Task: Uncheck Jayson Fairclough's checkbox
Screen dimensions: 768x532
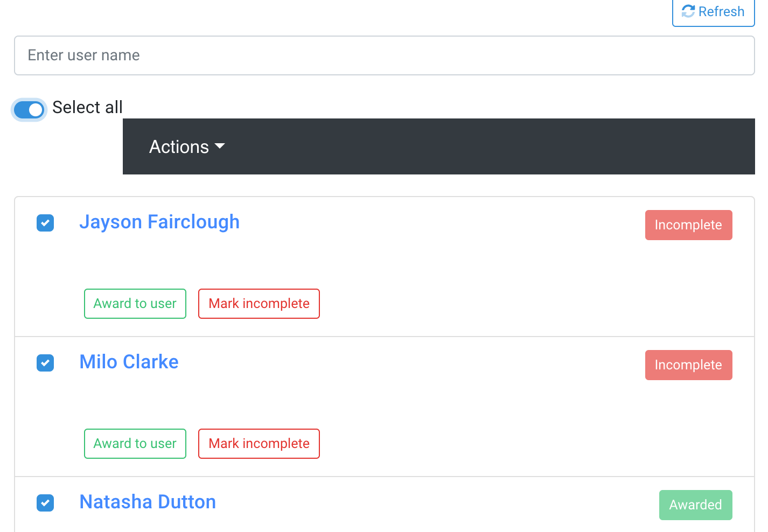Action: click(45, 223)
